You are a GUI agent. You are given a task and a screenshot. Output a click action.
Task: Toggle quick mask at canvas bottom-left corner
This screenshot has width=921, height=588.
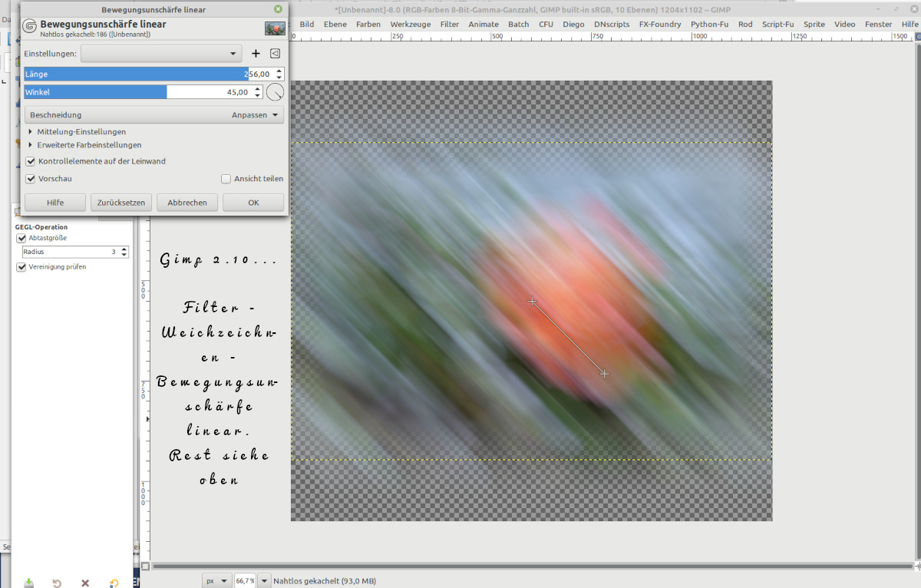click(146, 567)
